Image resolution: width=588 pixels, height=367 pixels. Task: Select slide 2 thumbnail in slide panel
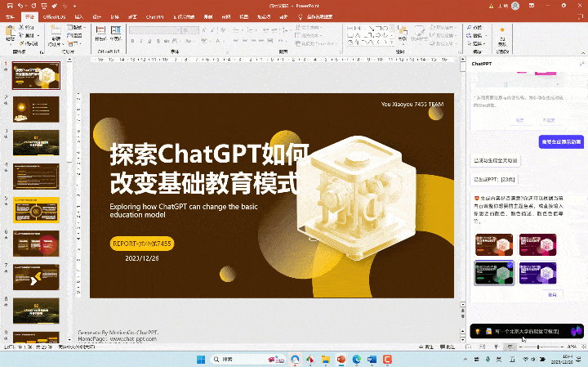(x=36, y=110)
